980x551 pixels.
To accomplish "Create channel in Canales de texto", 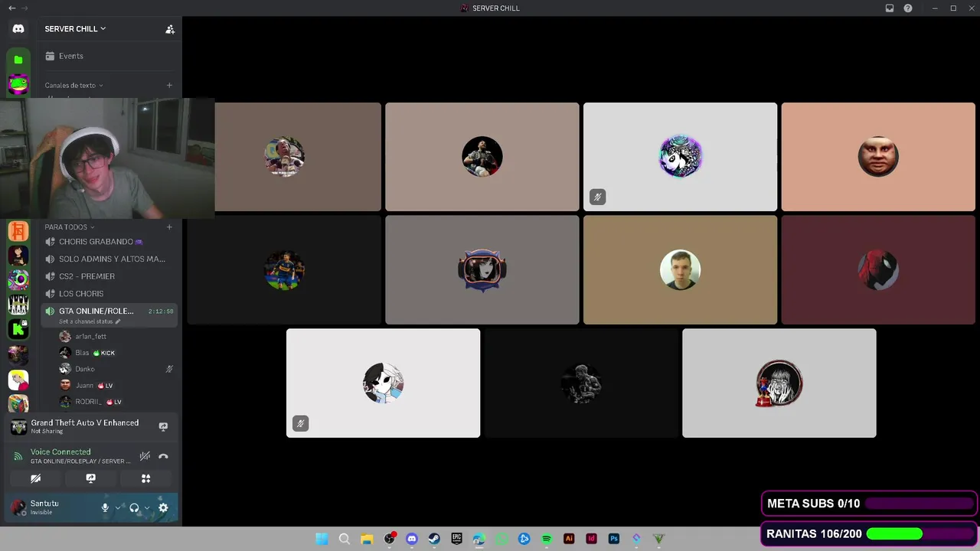I will (x=169, y=86).
